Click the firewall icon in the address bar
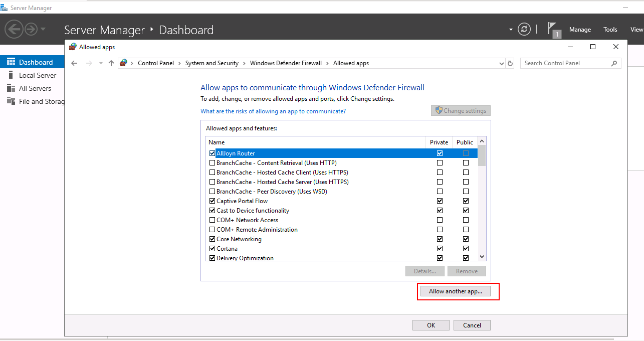The image size is (644, 341). point(123,63)
